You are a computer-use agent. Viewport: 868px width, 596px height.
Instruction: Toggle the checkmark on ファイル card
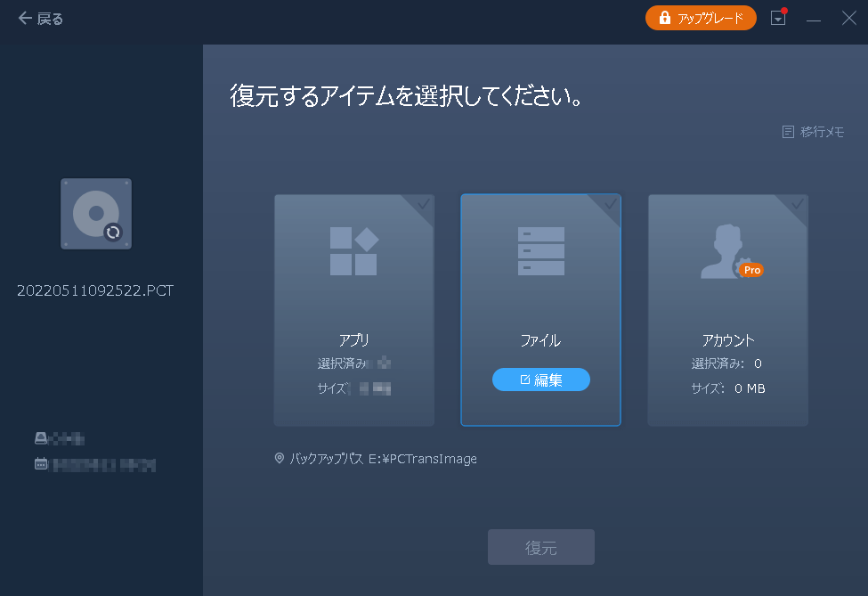coord(611,205)
